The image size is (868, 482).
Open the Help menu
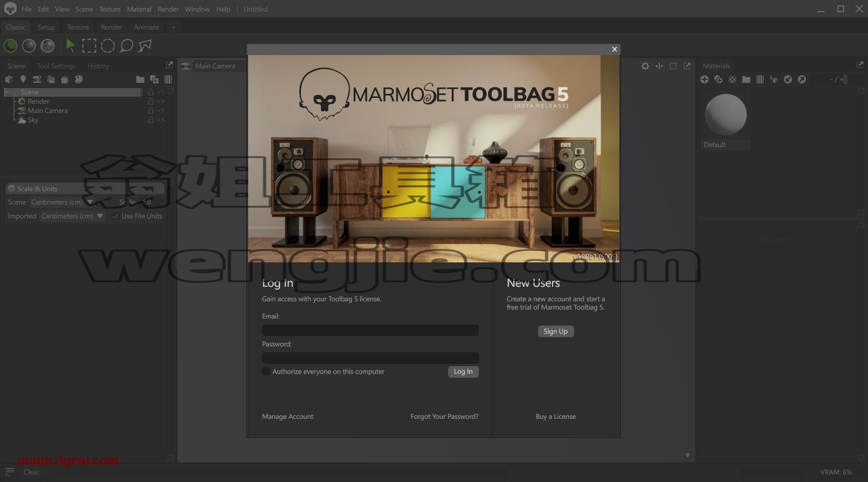coord(223,9)
